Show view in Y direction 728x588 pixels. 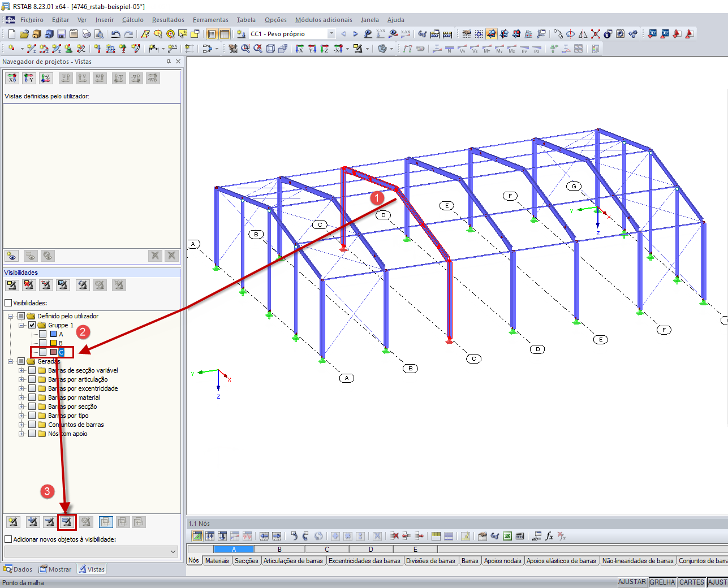click(x=312, y=49)
